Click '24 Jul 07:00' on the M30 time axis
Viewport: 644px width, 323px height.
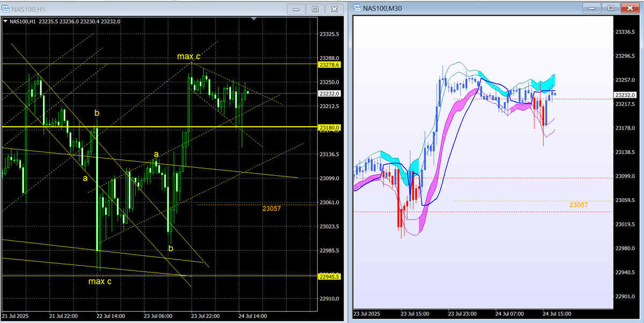click(x=510, y=313)
